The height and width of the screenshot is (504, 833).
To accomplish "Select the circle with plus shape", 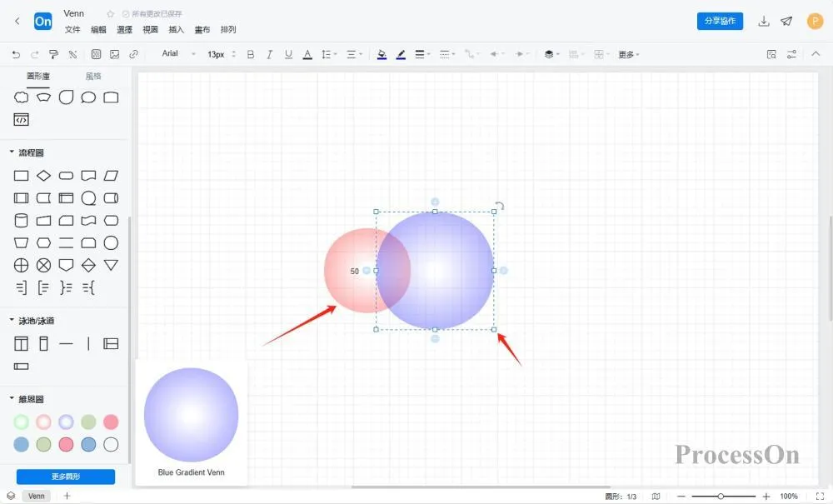I will (22, 265).
